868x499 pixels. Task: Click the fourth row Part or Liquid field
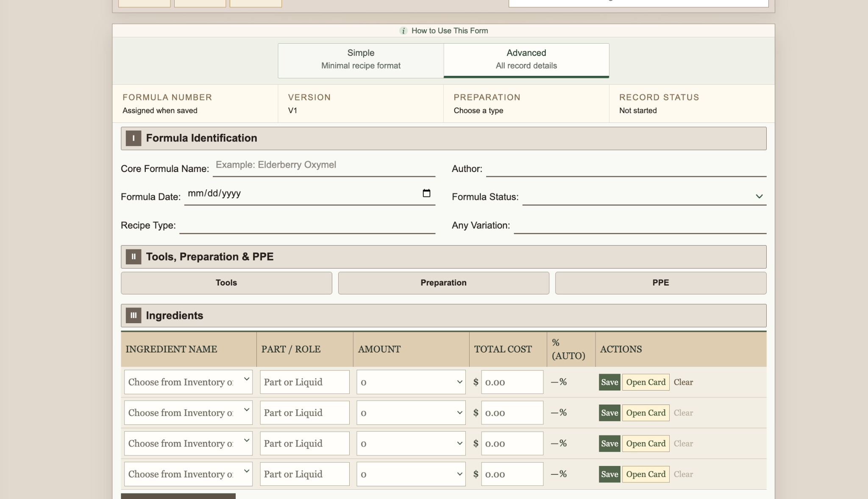(305, 474)
